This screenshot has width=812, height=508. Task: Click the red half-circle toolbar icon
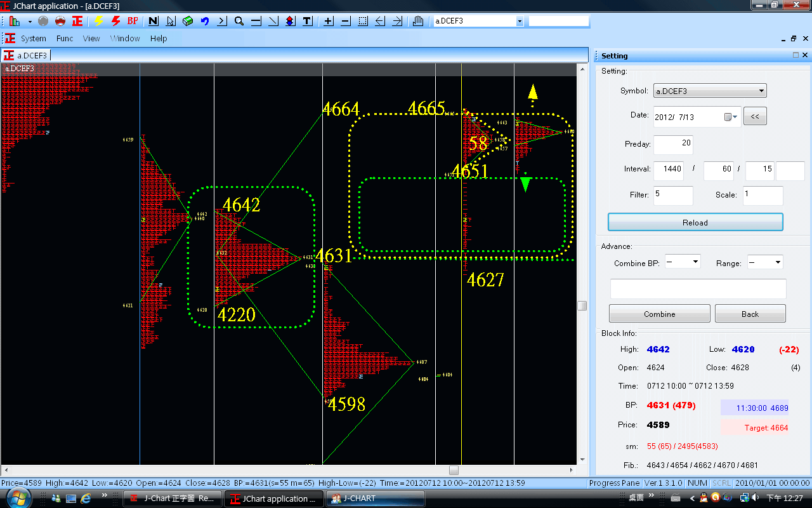tap(60, 21)
